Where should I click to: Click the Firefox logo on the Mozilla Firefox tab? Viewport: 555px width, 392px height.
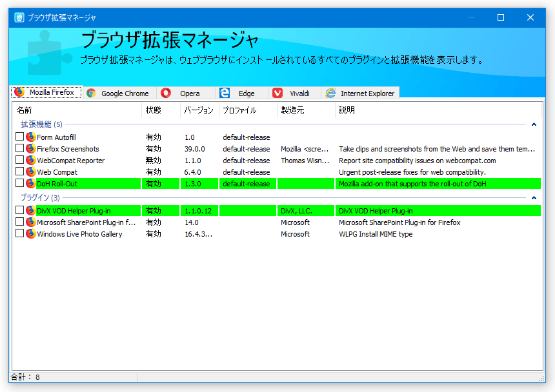point(19,92)
